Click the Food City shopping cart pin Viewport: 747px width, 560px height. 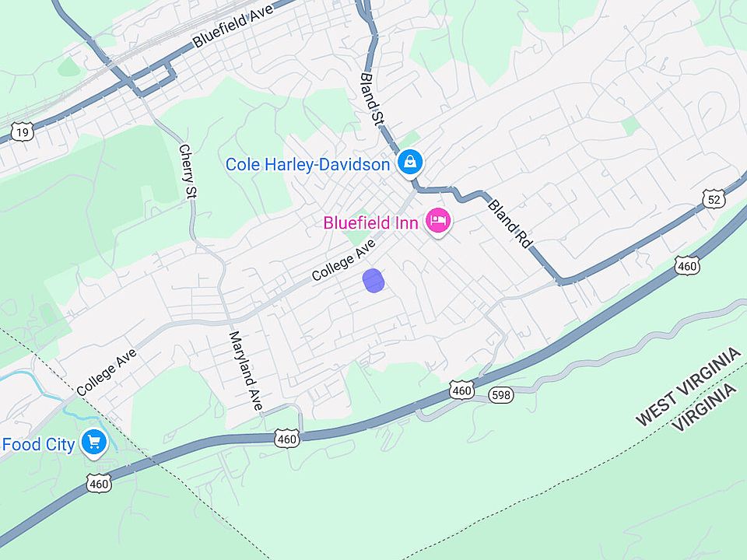[x=94, y=443]
